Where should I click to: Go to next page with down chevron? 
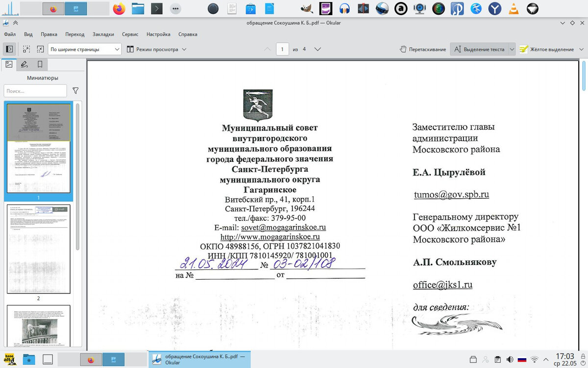[318, 49]
